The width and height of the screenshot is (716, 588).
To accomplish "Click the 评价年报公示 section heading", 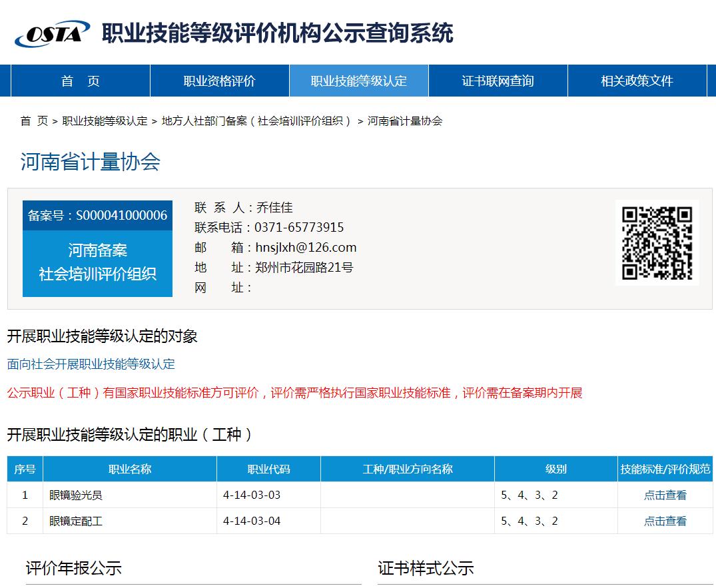I will pyautogui.click(x=73, y=569).
